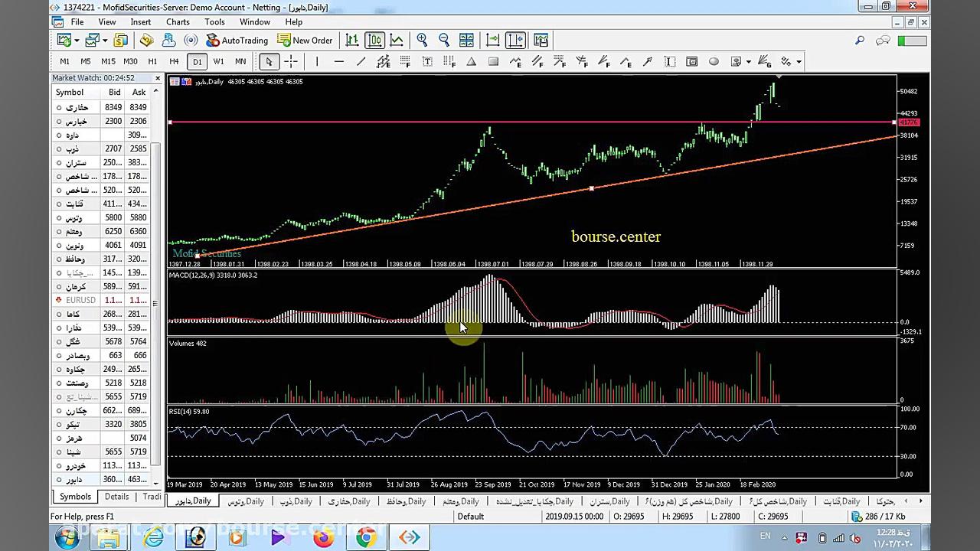Open a new chart window
Image resolution: width=980 pixels, height=551 pixels.
pos(63,40)
